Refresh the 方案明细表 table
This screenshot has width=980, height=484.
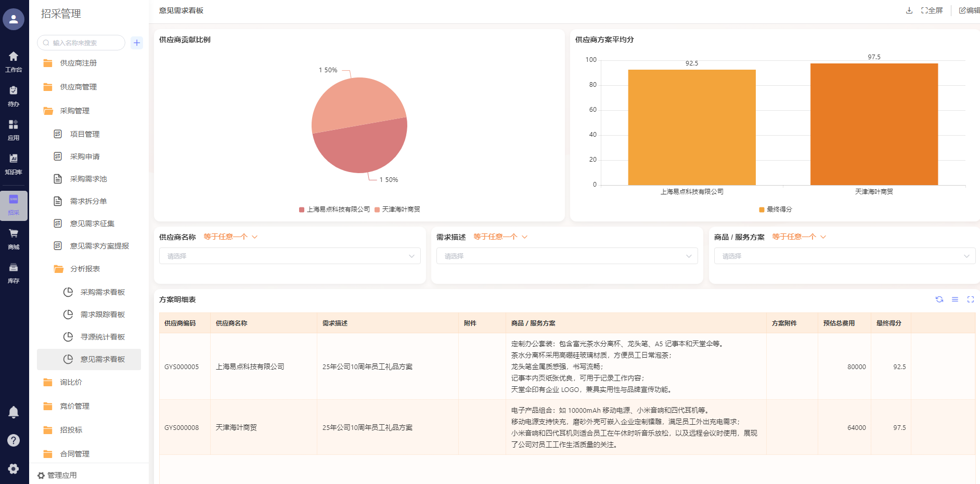click(939, 299)
